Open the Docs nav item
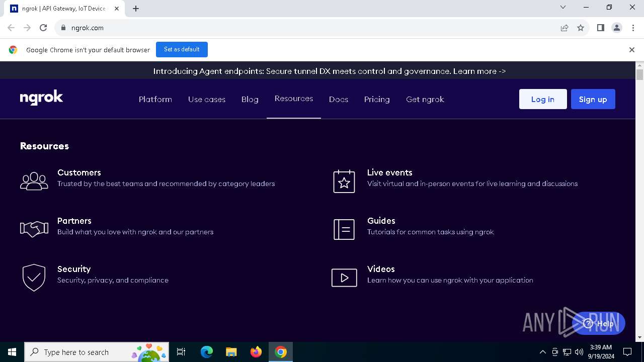The width and height of the screenshot is (644, 362). 339,99
